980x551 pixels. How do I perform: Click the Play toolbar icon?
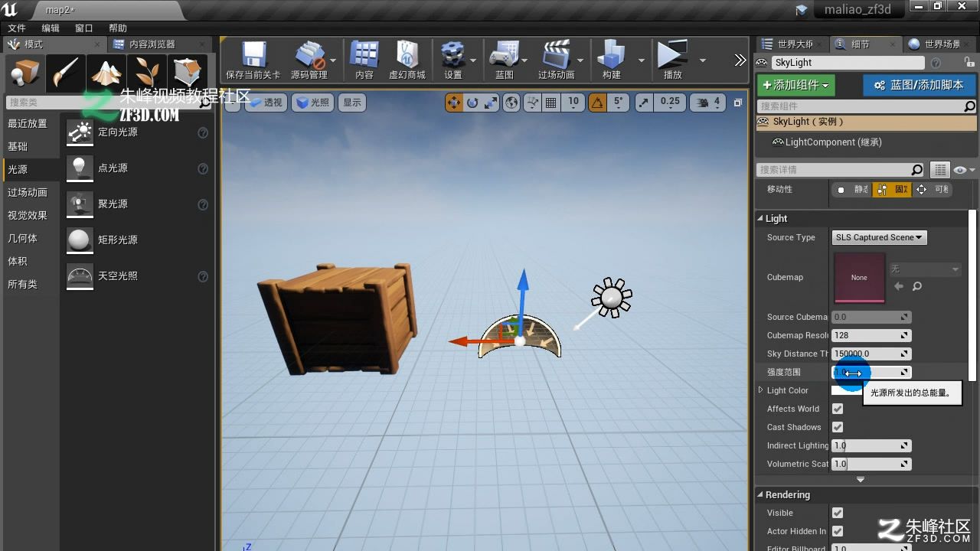click(x=672, y=60)
